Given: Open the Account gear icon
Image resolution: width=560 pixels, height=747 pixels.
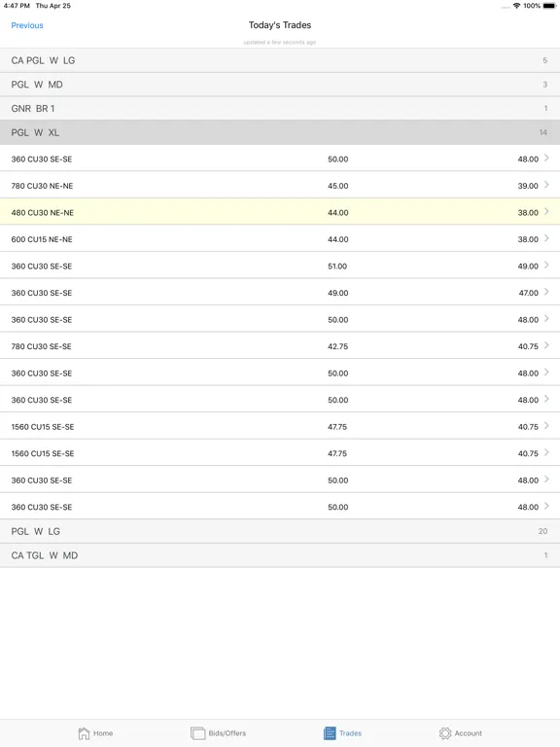Looking at the screenshot, I should pos(445,733).
